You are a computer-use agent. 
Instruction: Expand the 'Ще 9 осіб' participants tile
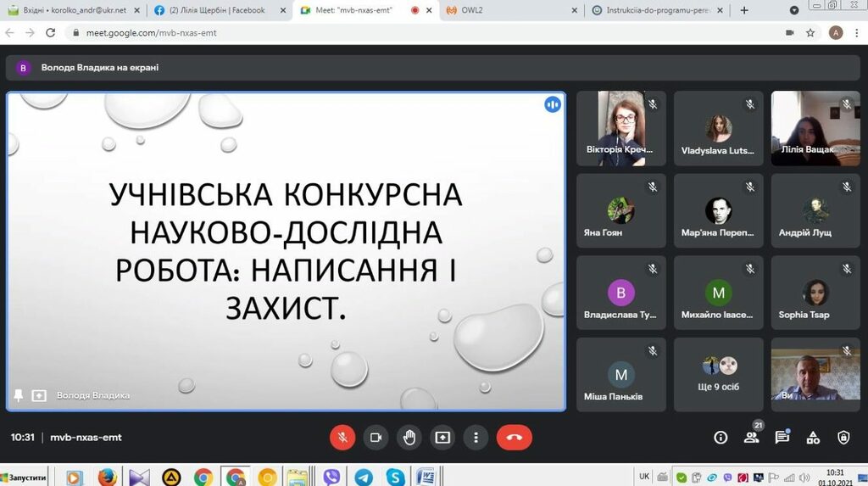[719, 376]
